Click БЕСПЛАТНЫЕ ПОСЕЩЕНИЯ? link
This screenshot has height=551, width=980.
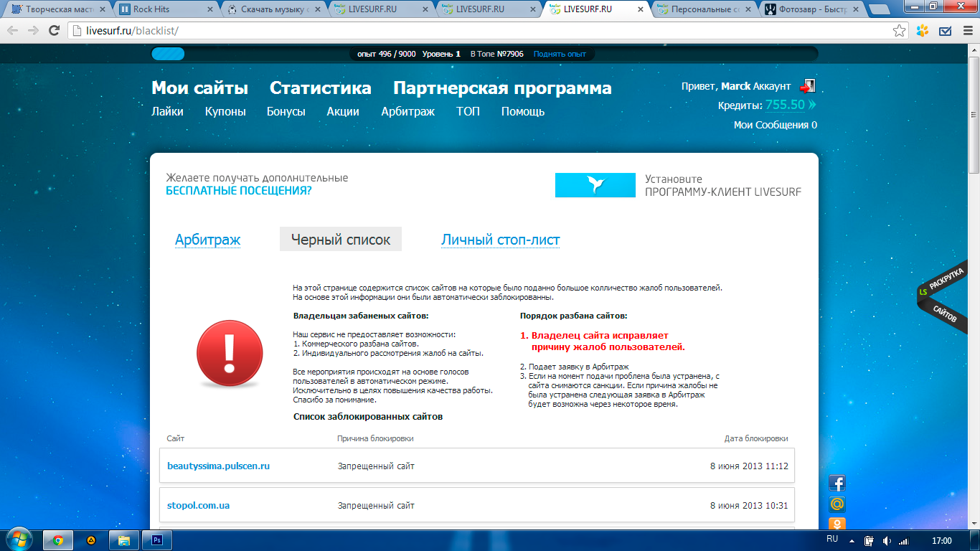[x=239, y=191]
